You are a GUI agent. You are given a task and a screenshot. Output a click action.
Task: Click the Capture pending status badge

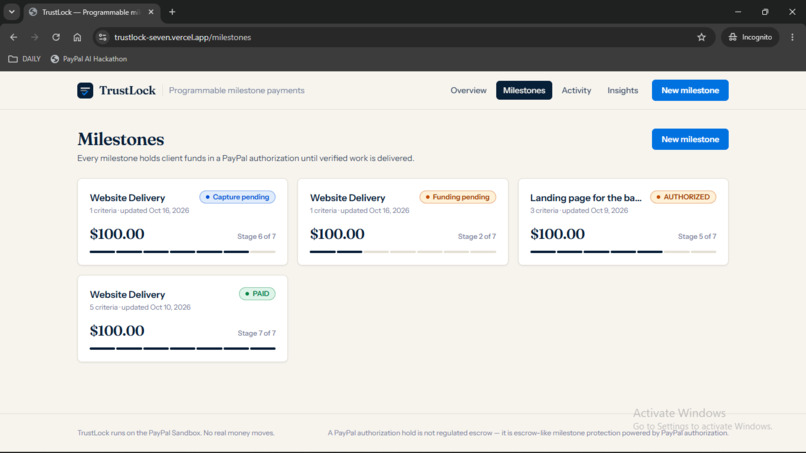pos(237,197)
